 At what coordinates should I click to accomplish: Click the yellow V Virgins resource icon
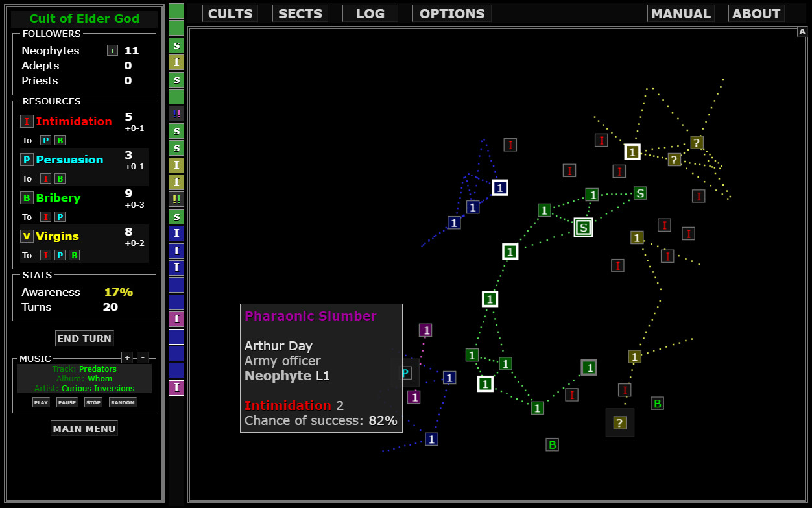click(x=27, y=236)
